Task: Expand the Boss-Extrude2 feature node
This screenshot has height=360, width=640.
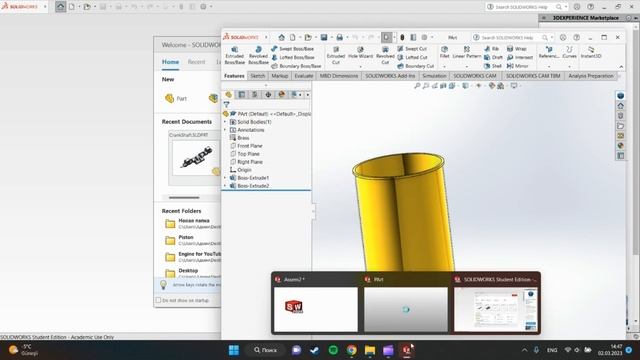Action: click(x=225, y=186)
